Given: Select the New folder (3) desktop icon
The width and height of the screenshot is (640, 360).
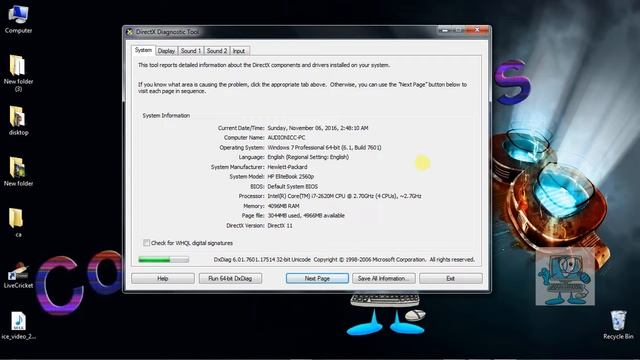Looking at the screenshot, I should coord(18,73).
